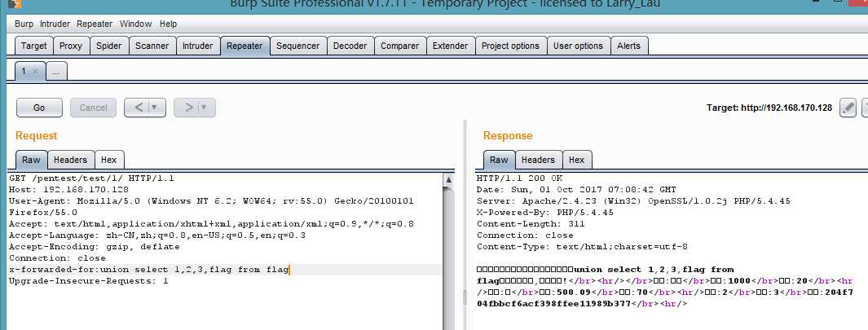
Task: Click the "GET /pentest/test/1/ HTTP/1.1" request line
Action: pos(92,178)
